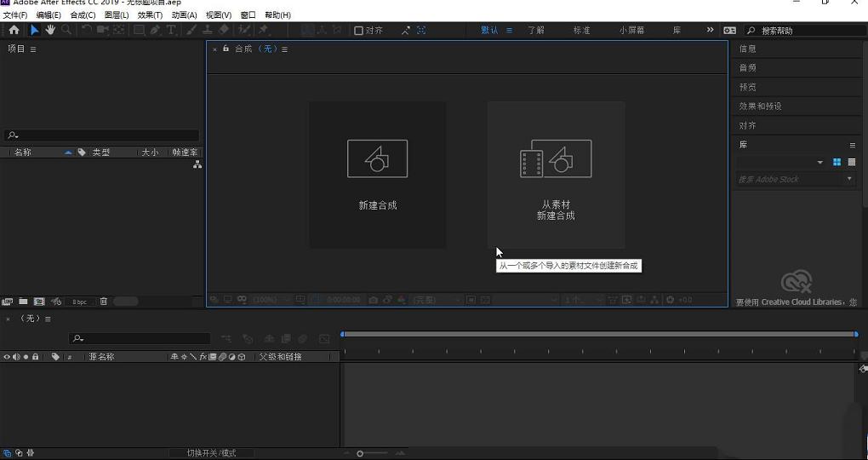Viewport: 868px width, 460px height.
Task: Switch library to list view icon
Action: point(851,162)
